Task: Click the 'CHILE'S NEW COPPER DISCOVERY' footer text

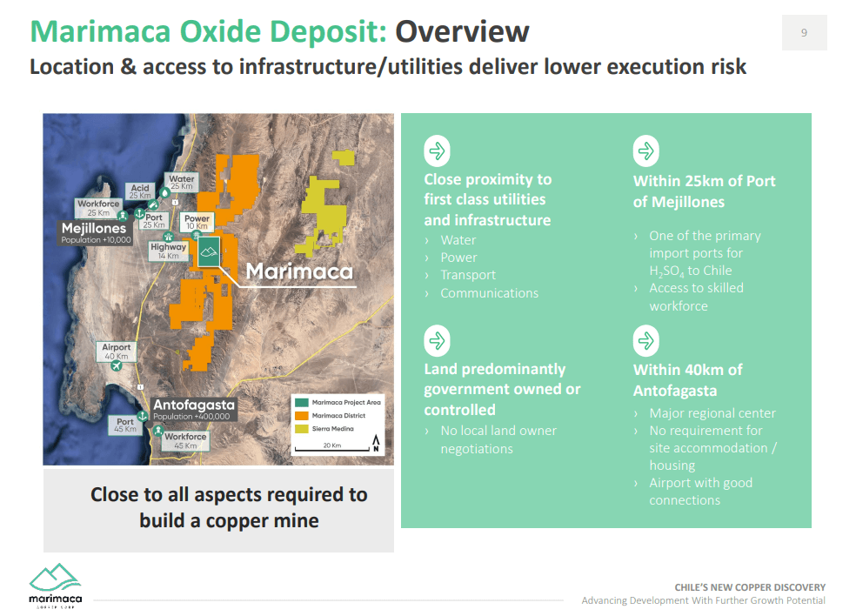Action: click(750, 587)
